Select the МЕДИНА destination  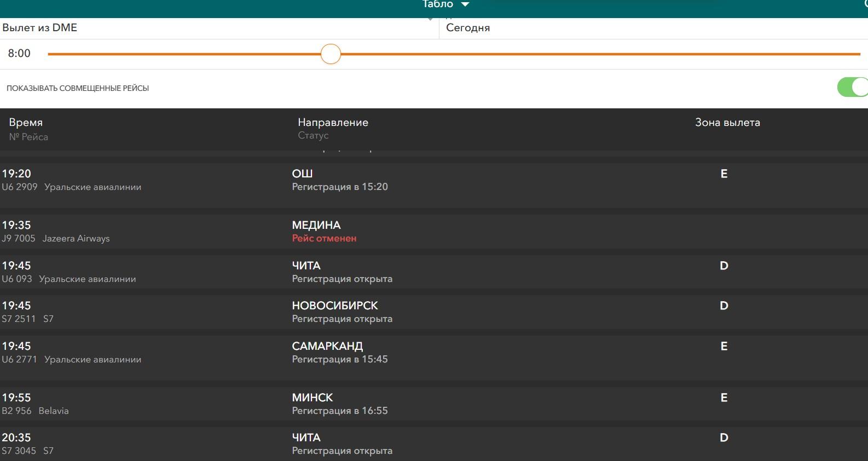pyautogui.click(x=316, y=225)
